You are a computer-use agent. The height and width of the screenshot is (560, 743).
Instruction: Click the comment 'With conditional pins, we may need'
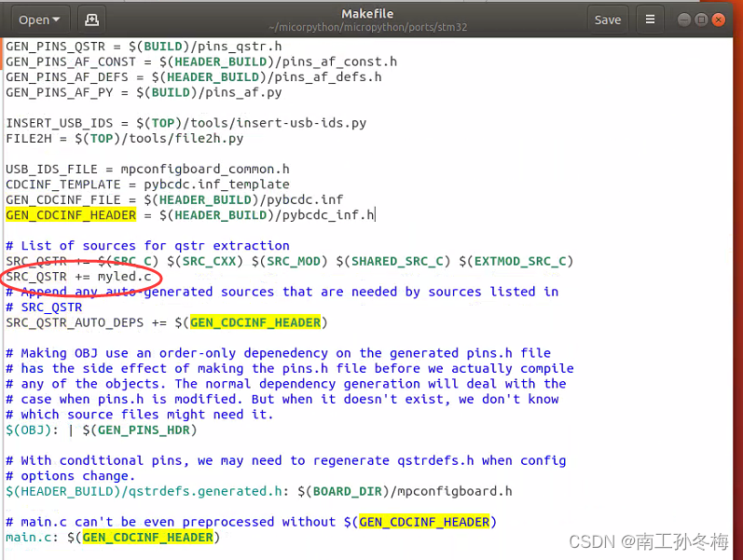[285, 460]
